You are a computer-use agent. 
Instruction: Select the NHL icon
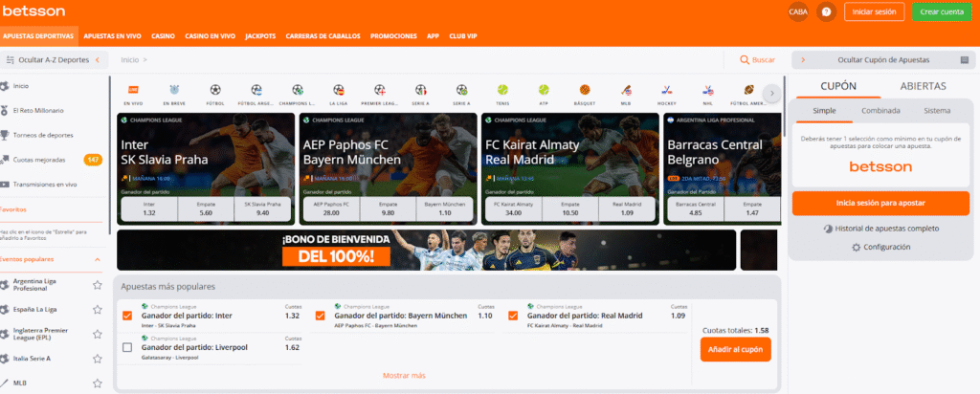click(x=707, y=90)
